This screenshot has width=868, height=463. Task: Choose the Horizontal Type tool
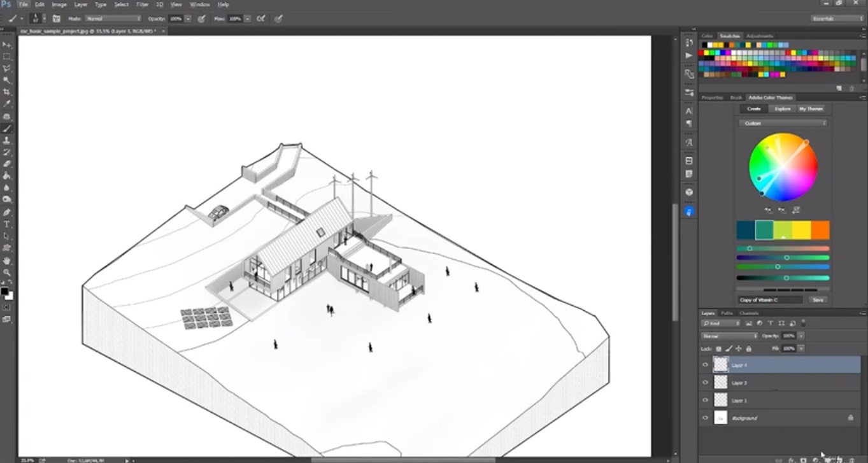click(x=7, y=224)
